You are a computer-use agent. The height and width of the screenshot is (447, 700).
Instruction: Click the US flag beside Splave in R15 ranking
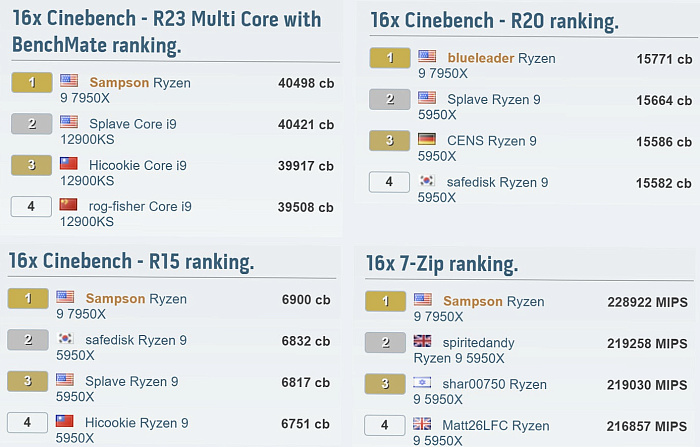click(65, 380)
